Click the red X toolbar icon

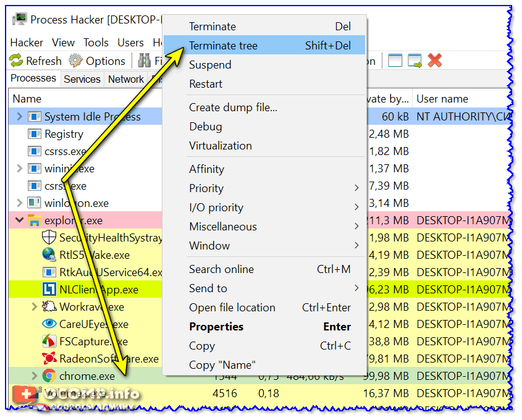[x=435, y=61]
